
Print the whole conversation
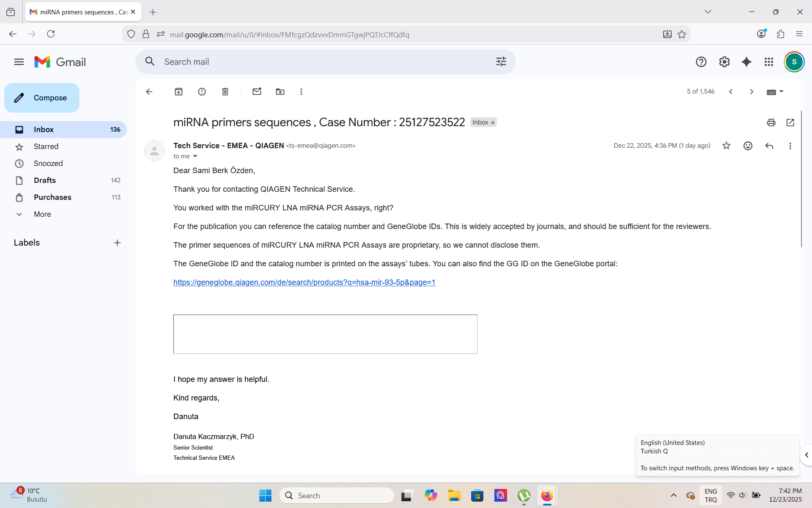pyautogui.click(x=771, y=122)
